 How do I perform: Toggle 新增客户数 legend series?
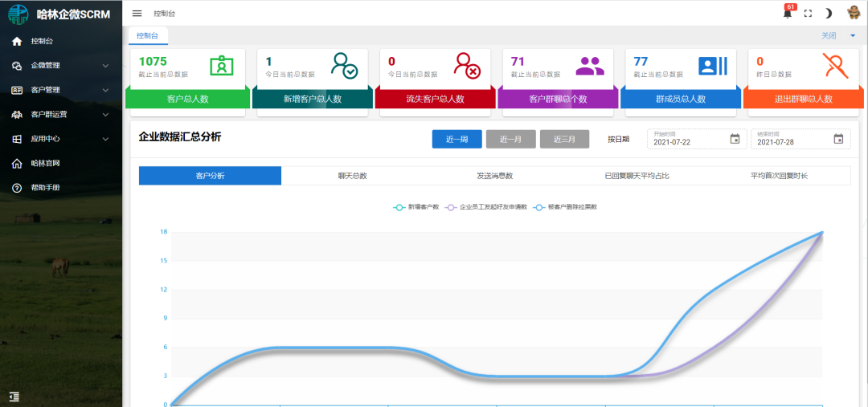pos(416,207)
